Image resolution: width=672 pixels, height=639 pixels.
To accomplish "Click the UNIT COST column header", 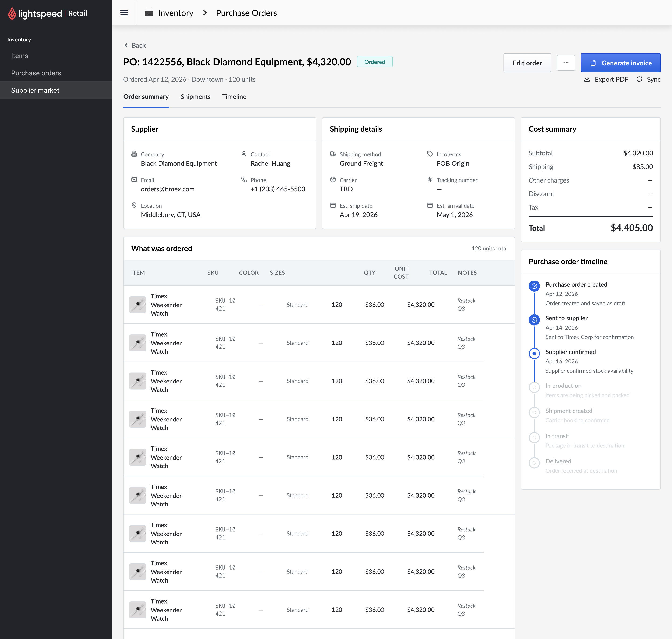I will coord(401,273).
